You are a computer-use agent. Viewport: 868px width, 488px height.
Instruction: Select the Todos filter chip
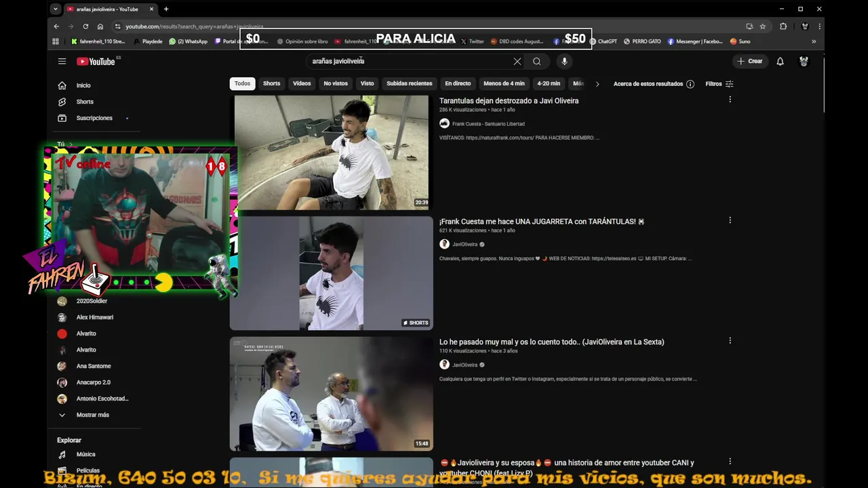pyautogui.click(x=243, y=83)
